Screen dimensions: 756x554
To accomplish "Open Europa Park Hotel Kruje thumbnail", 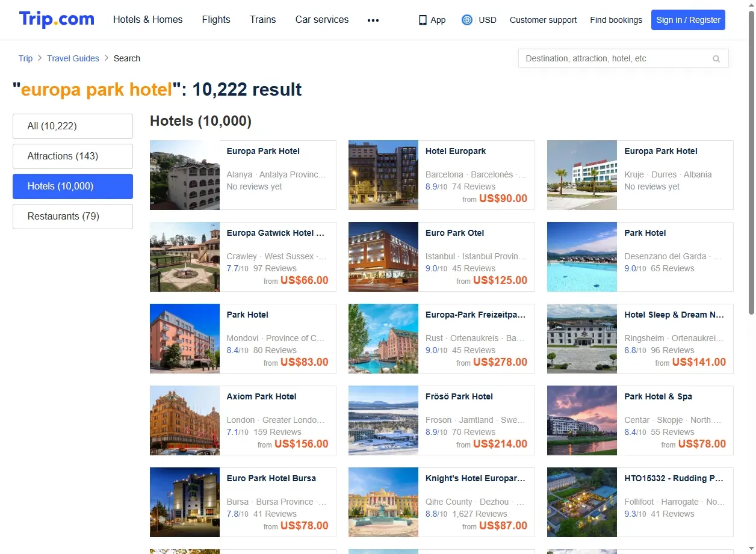I will click(x=582, y=175).
